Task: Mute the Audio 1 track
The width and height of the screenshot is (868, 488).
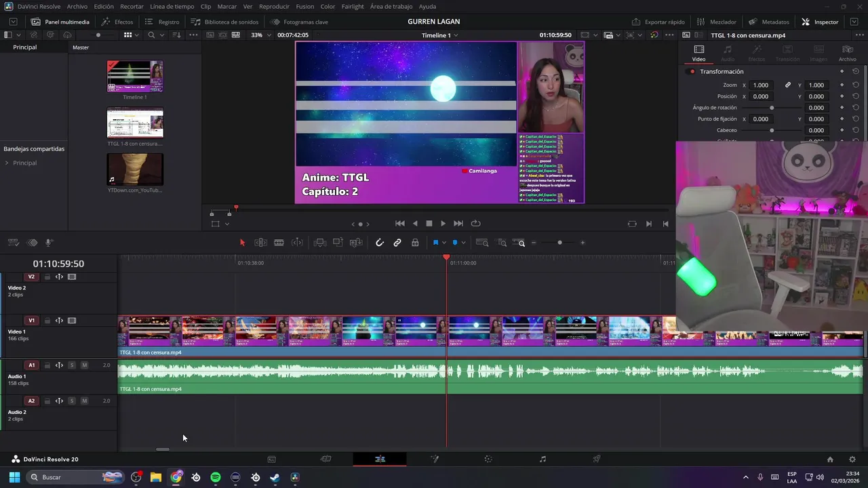Action: pyautogui.click(x=84, y=365)
